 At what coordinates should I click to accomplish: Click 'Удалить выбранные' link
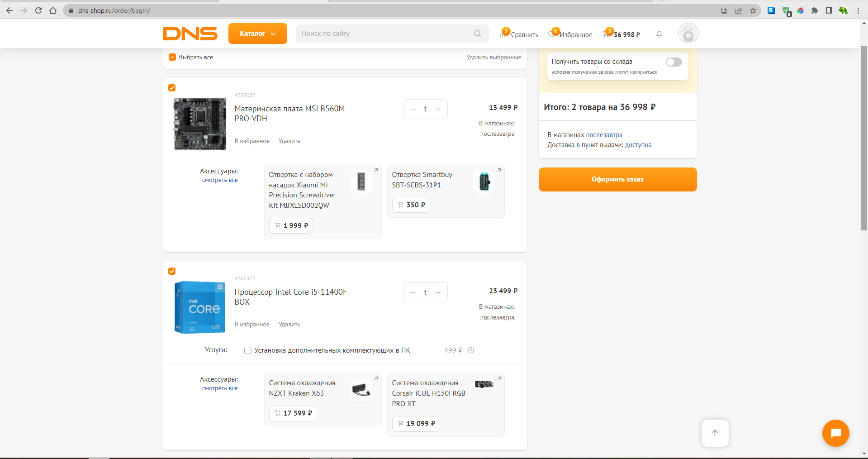click(493, 57)
